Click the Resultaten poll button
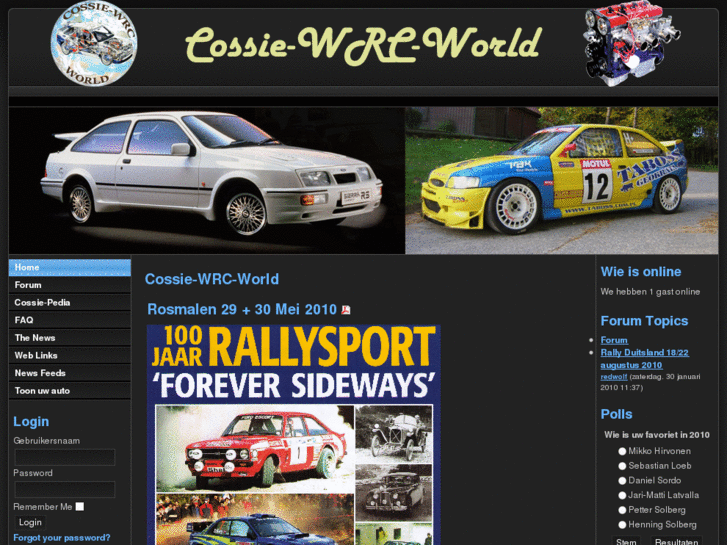The width and height of the screenshot is (727, 545). coord(676,541)
